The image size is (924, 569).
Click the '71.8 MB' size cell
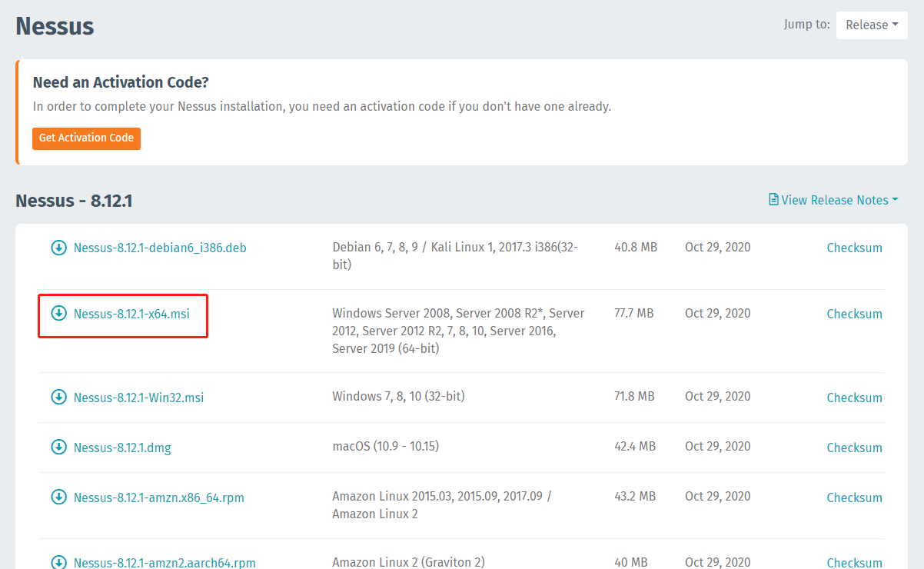coord(634,396)
